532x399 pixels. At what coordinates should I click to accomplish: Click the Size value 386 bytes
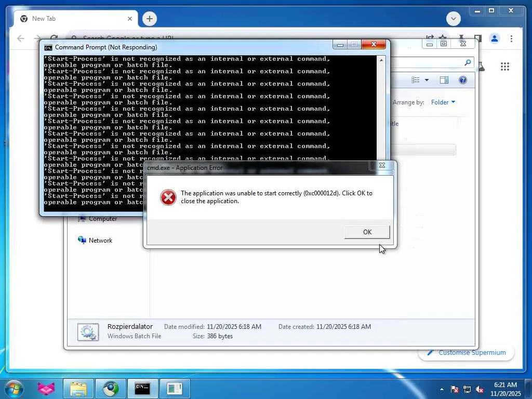[x=220, y=336]
